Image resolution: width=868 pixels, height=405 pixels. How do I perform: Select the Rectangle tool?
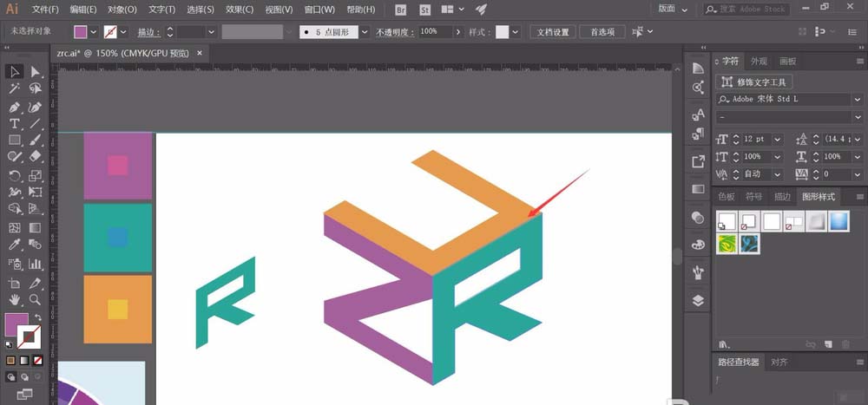[x=15, y=140]
